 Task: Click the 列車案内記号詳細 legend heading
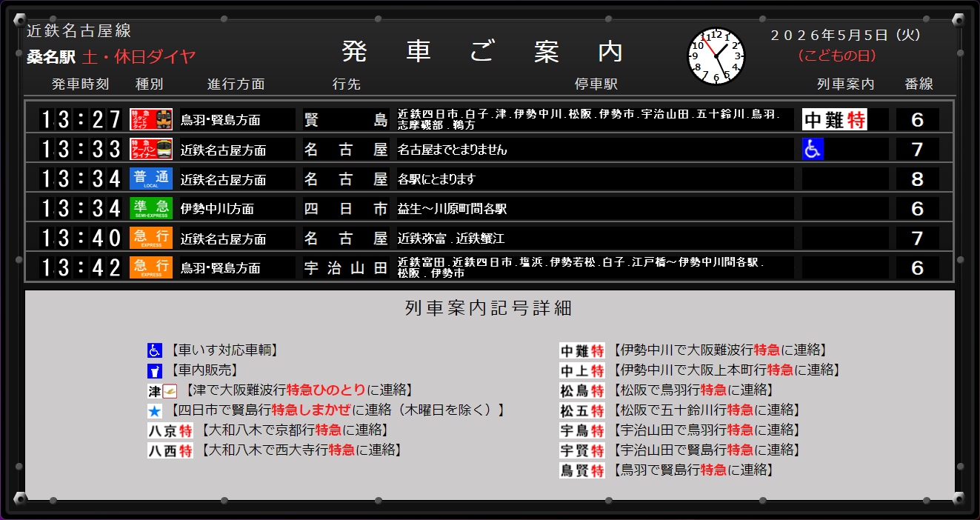click(x=489, y=308)
